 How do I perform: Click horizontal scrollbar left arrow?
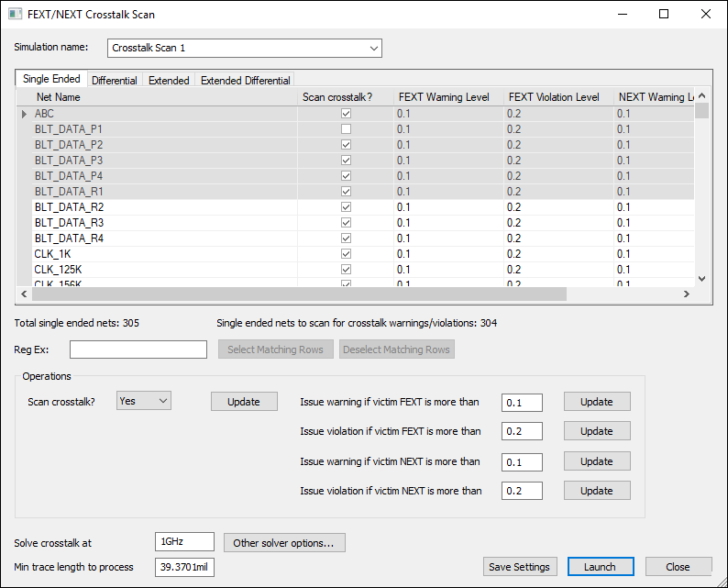24,294
